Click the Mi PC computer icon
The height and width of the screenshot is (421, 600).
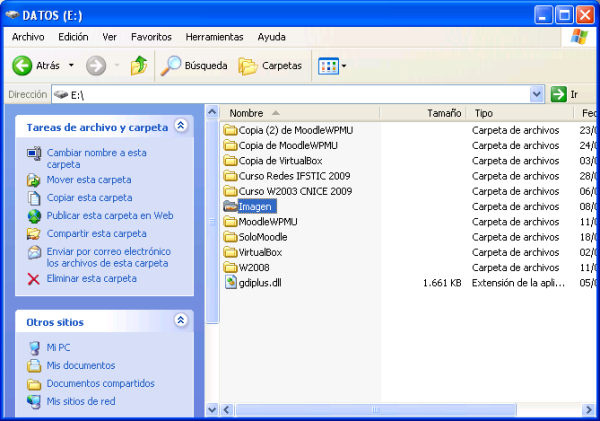pos(34,347)
